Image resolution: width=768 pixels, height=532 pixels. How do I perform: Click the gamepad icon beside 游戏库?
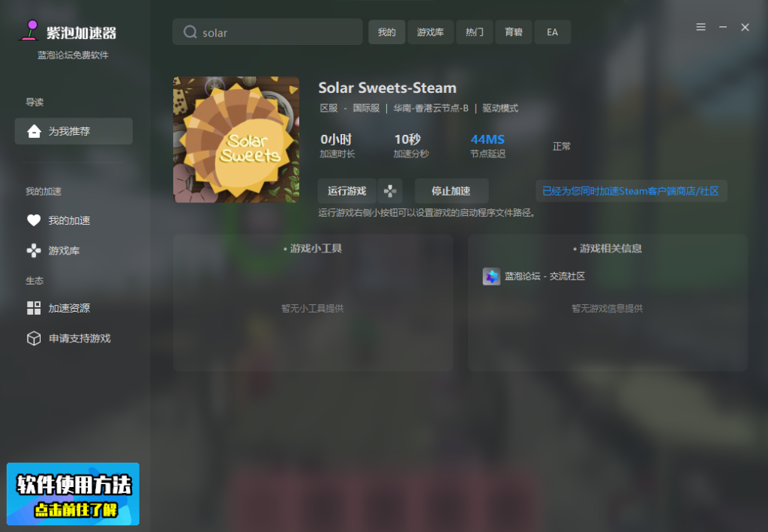click(34, 250)
